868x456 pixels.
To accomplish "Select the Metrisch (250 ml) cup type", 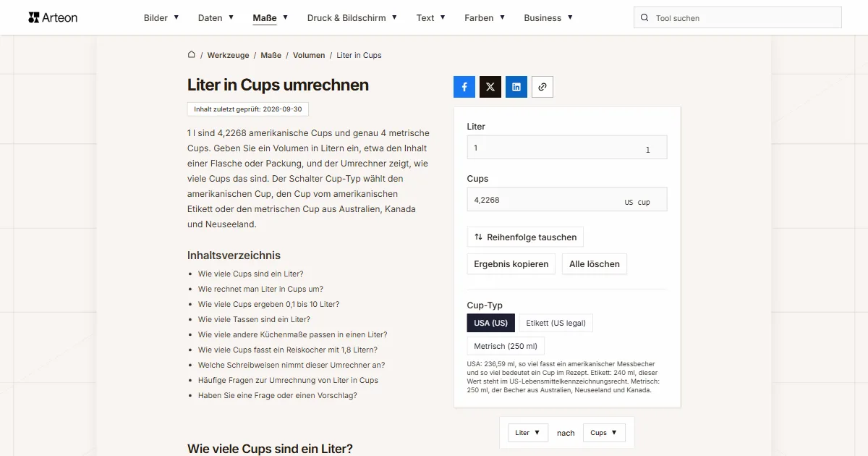I will point(506,346).
